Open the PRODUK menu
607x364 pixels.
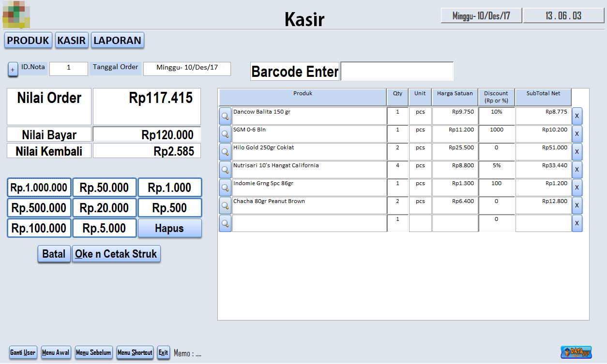(x=28, y=41)
